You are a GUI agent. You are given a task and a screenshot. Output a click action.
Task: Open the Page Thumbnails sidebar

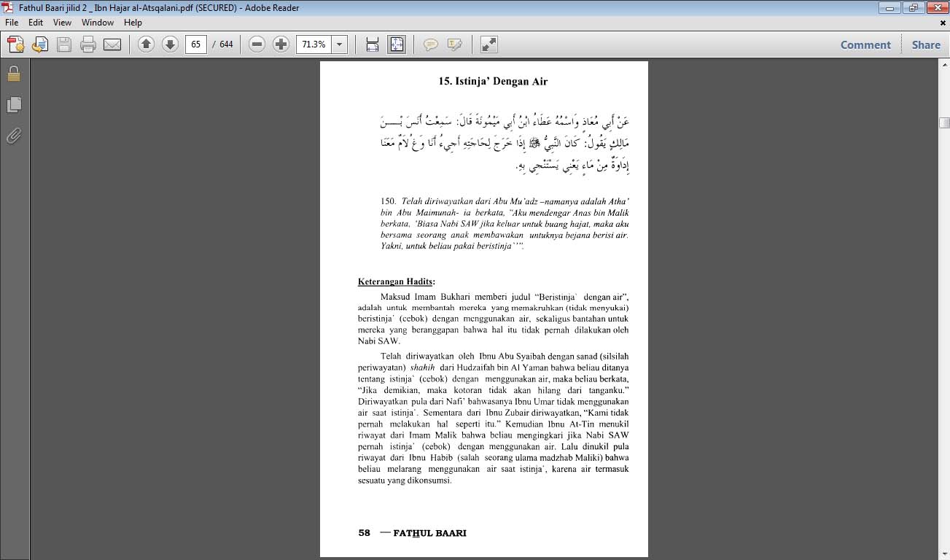click(x=13, y=104)
